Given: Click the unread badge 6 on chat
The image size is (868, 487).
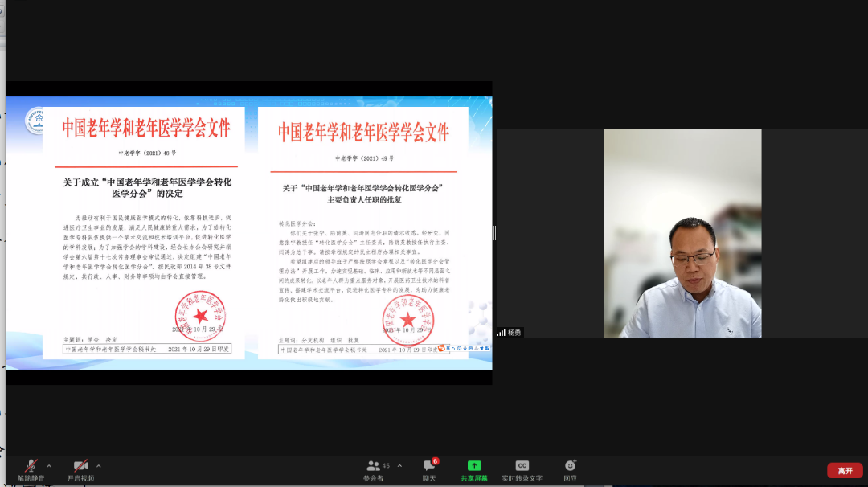Looking at the screenshot, I should pyautogui.click(x=436, y=461).
